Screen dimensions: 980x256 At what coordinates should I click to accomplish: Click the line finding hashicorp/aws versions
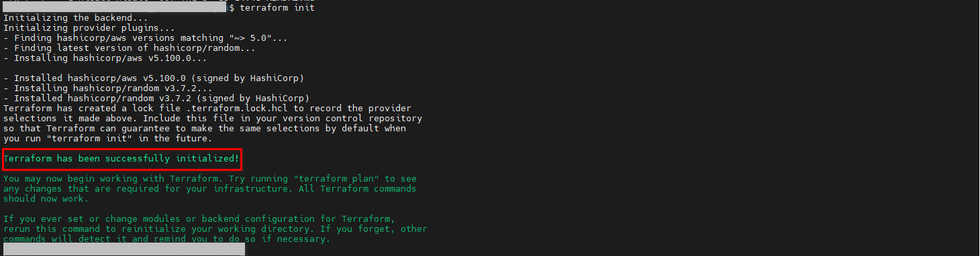click(x=145, y=38)
